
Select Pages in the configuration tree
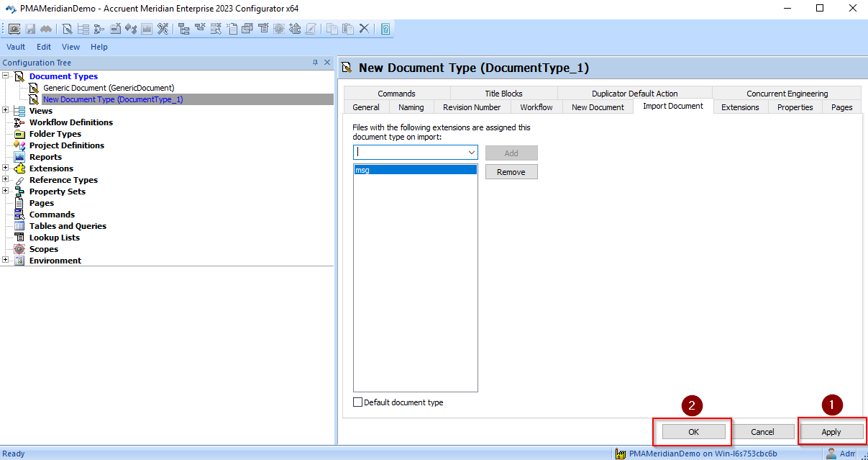point(41,203)
